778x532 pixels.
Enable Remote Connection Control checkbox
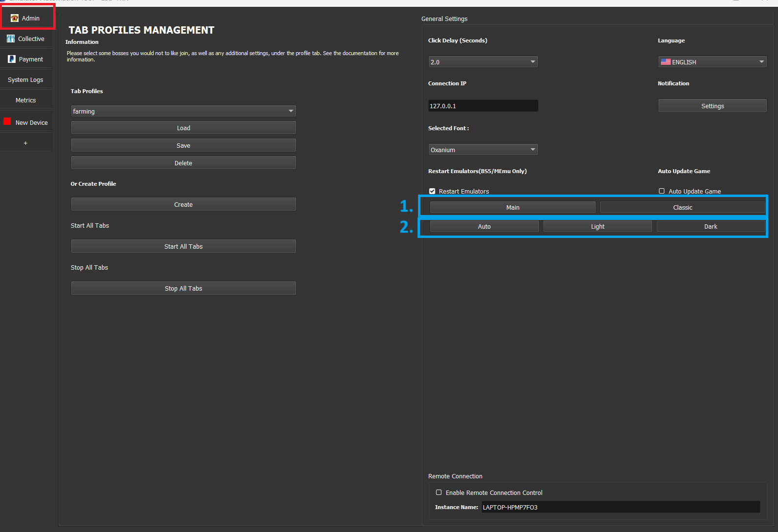[439, 493]
